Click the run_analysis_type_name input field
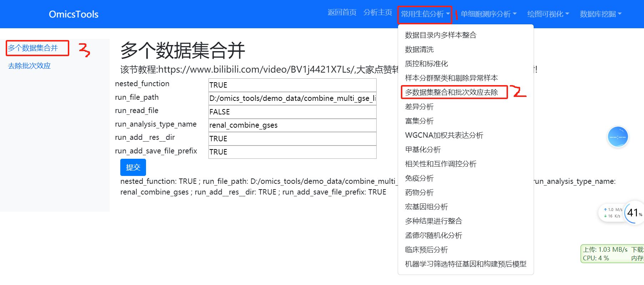Image resolution: width=644 pixels, height=285 pixels. click(x=292, y=125)
